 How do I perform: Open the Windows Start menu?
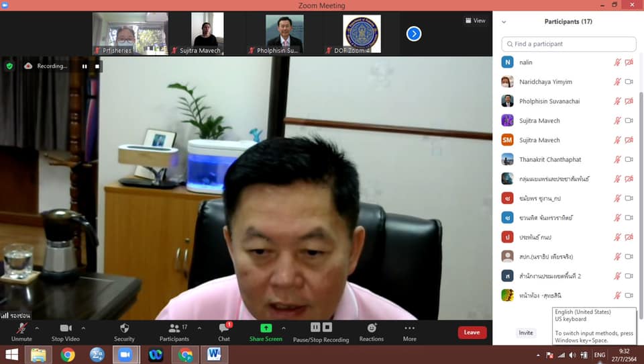click(11, 355)
